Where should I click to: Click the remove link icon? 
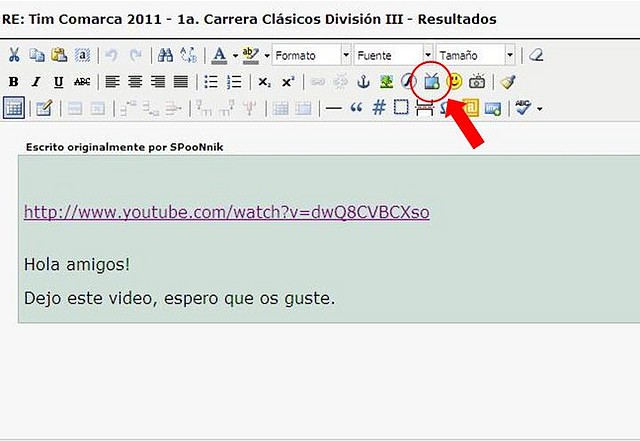click(340, 82)
